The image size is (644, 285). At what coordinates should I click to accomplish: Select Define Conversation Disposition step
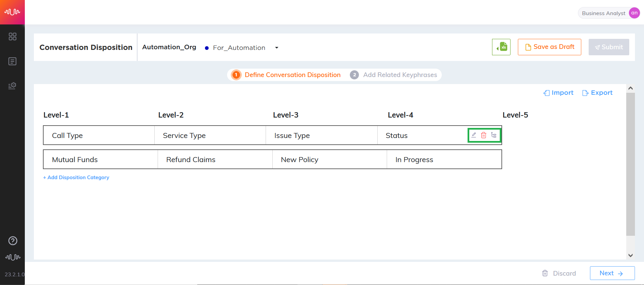[x=286, y=75]
